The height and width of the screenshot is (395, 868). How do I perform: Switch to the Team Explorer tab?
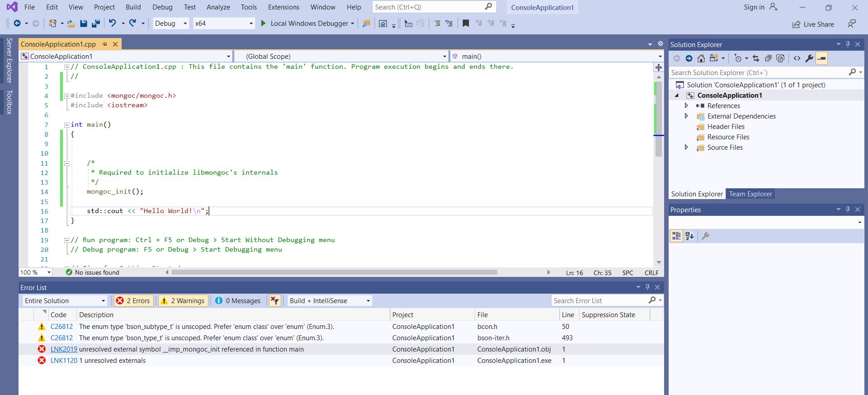pos(750,194)
